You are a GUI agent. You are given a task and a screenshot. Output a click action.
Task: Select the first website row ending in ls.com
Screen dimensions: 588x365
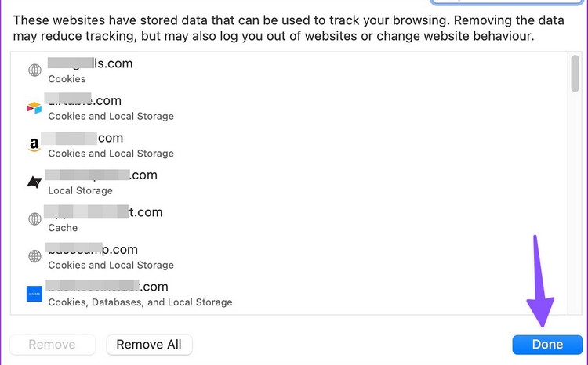click(235, 70)
